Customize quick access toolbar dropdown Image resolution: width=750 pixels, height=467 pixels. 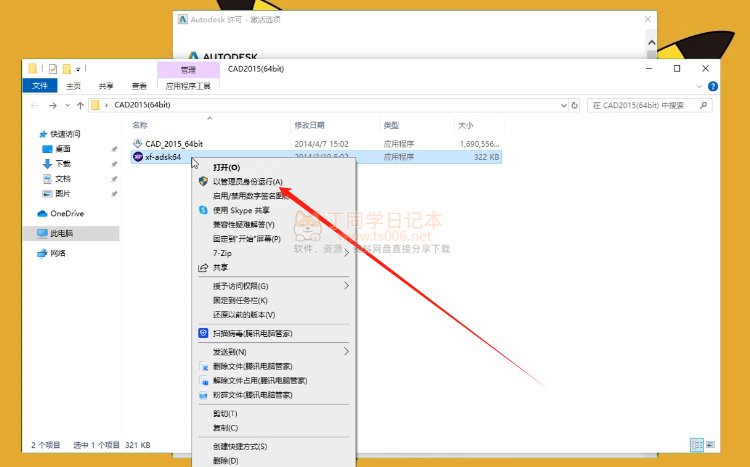(x=78, y=69)
